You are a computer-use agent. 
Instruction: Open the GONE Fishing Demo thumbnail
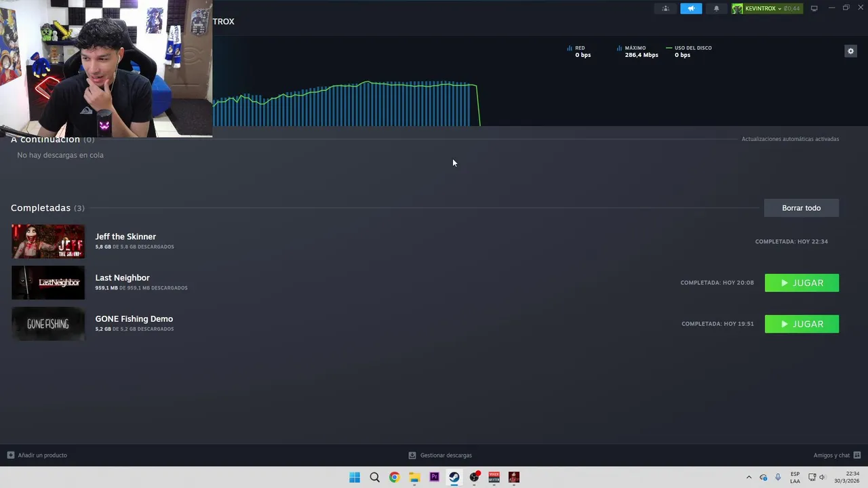[x=48, y=324]
